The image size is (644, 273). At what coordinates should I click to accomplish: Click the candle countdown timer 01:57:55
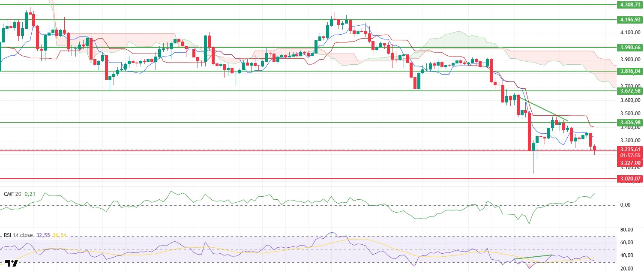point(630,156)
